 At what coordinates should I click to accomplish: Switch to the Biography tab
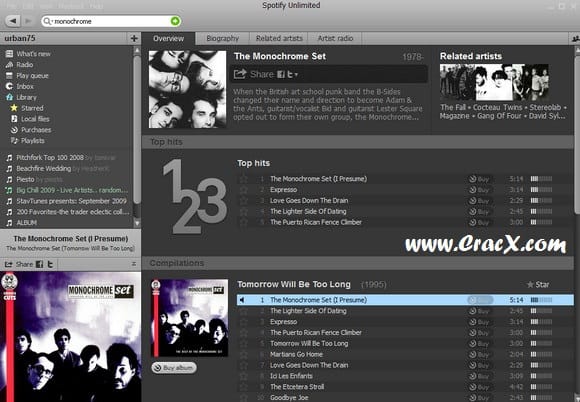[222, 38]
